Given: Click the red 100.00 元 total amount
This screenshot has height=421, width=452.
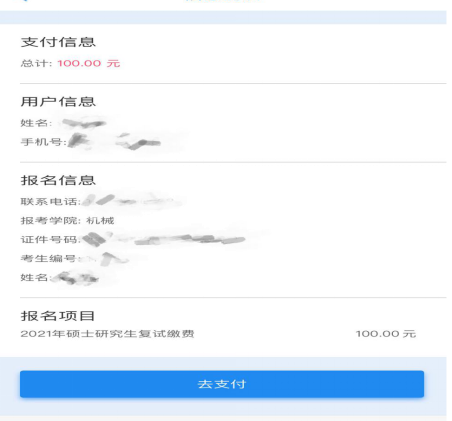Looking at the screenshot, I should click(x=89, y=63).
